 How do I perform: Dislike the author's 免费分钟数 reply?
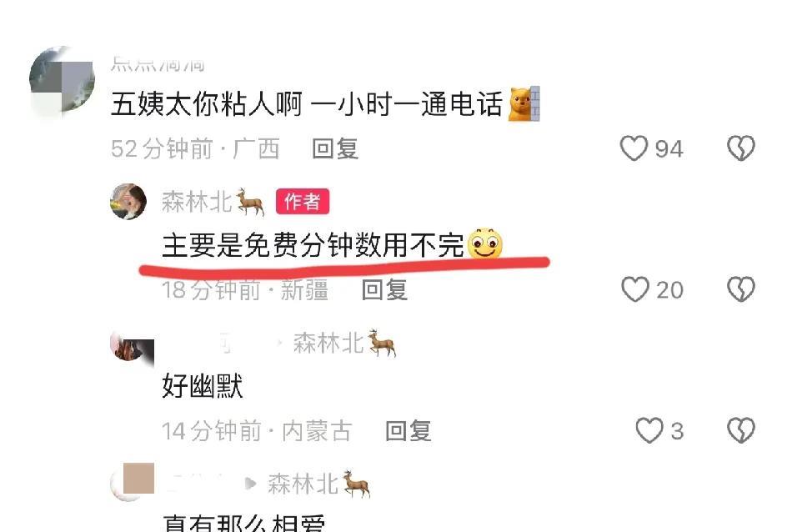click(x=741, y=289)
